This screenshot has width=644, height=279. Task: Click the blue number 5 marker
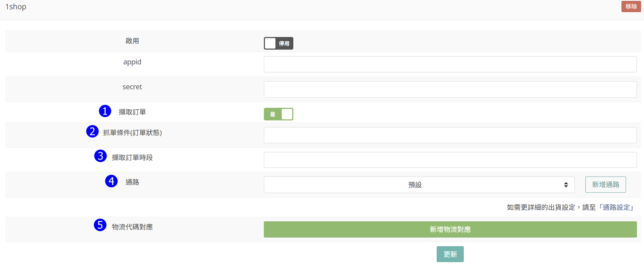pyautogui.click(x=100, y=225)
